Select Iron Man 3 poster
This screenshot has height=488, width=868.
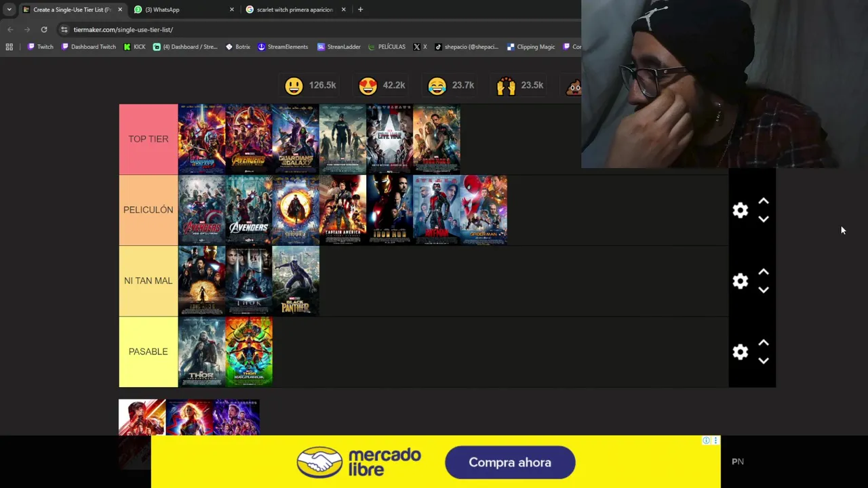(x=437, y=139)
